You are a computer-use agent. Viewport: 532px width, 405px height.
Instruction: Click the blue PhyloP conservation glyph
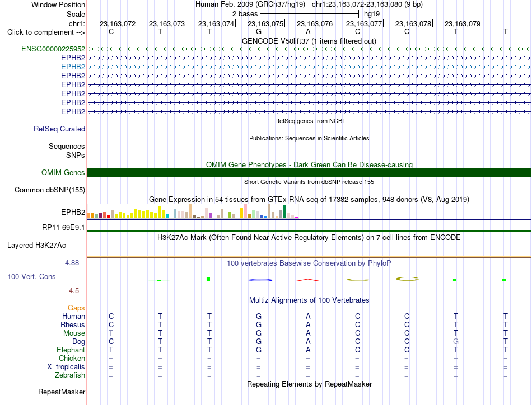(x=260, y=280)
